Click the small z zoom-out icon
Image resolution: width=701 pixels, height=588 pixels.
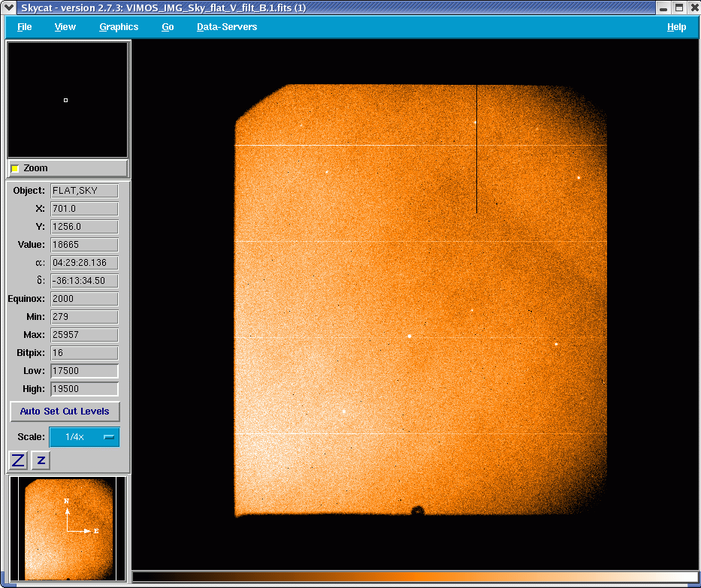41,460
